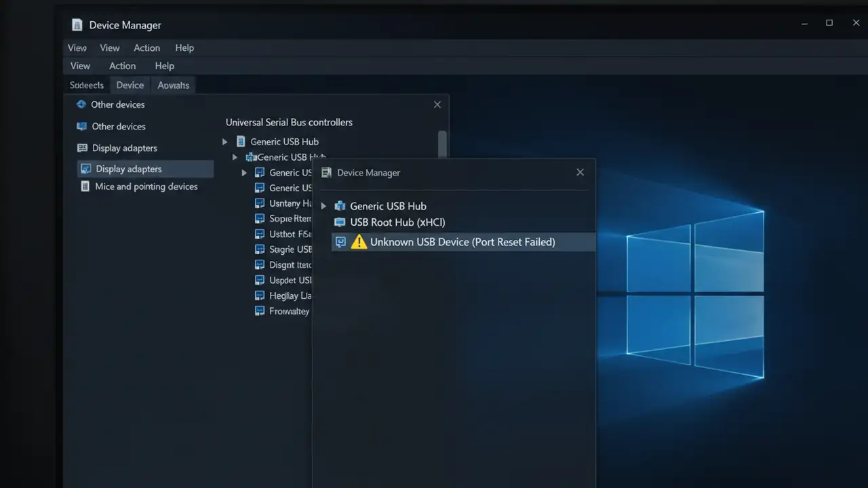
Task: Click the Frowaltey device icon in the list
Action: point(260,311)
